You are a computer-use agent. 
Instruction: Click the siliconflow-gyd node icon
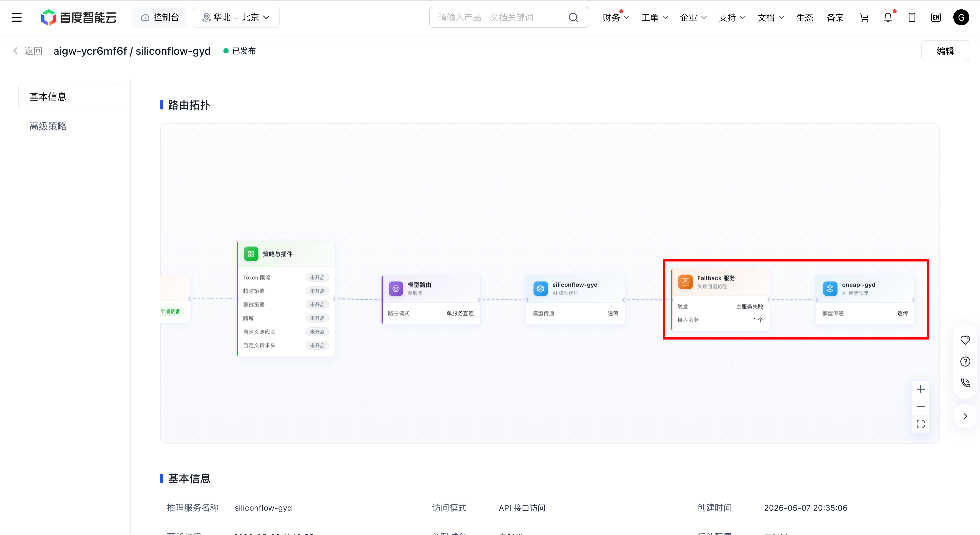click(541, 288)
